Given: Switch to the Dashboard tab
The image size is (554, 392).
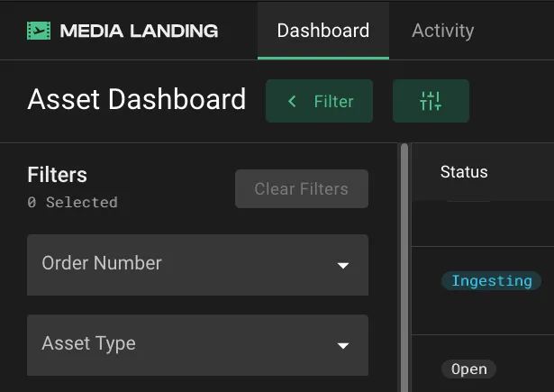Looking at the screenshot, I should [322, 31].
